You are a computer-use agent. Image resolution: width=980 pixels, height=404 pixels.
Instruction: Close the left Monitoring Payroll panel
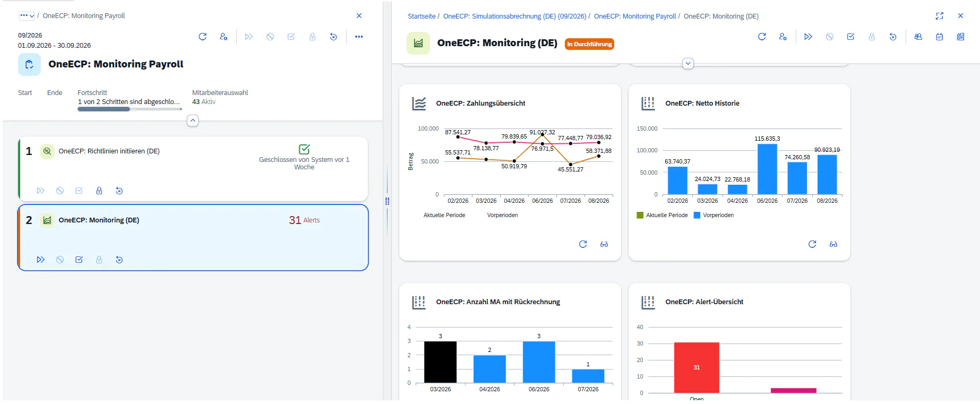[359, 16]
